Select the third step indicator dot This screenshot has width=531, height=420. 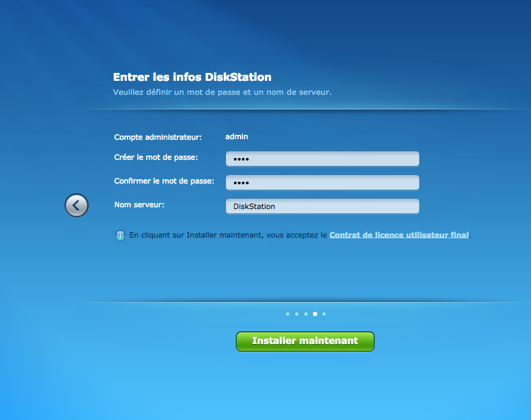click(x=306, y=314)
